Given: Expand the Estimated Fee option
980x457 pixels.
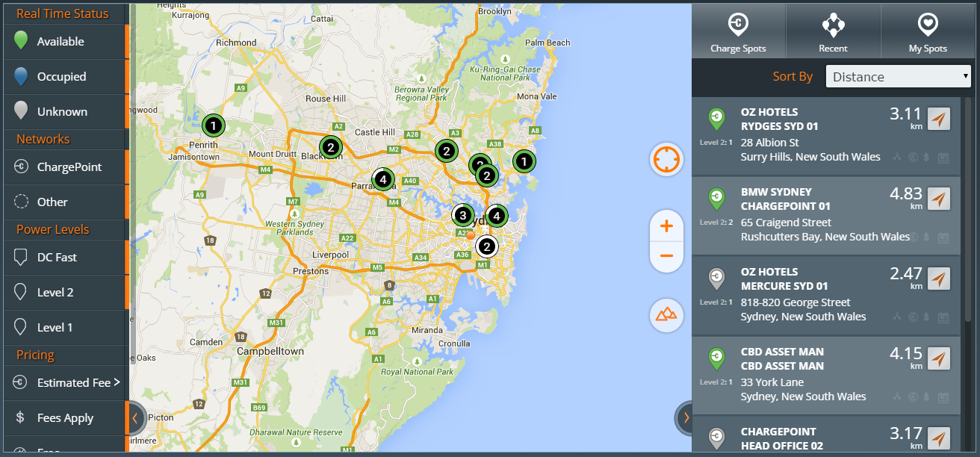Looking at the screenshot, I should [x=117, y=382].
